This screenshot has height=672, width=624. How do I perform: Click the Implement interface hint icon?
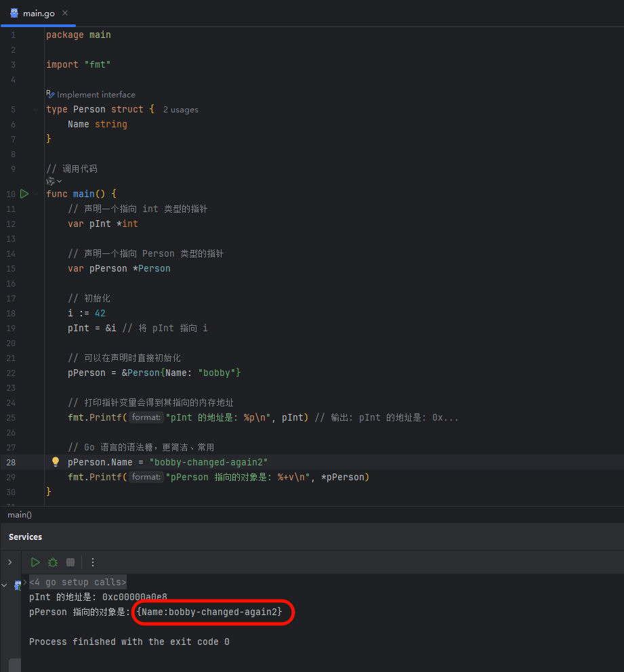(50, 94)
